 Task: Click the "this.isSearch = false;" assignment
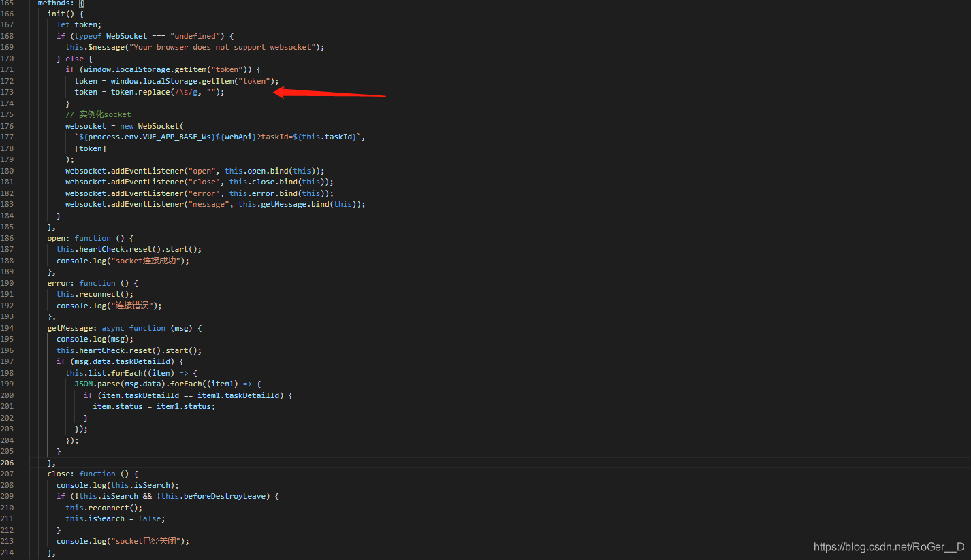click(116, 518)
